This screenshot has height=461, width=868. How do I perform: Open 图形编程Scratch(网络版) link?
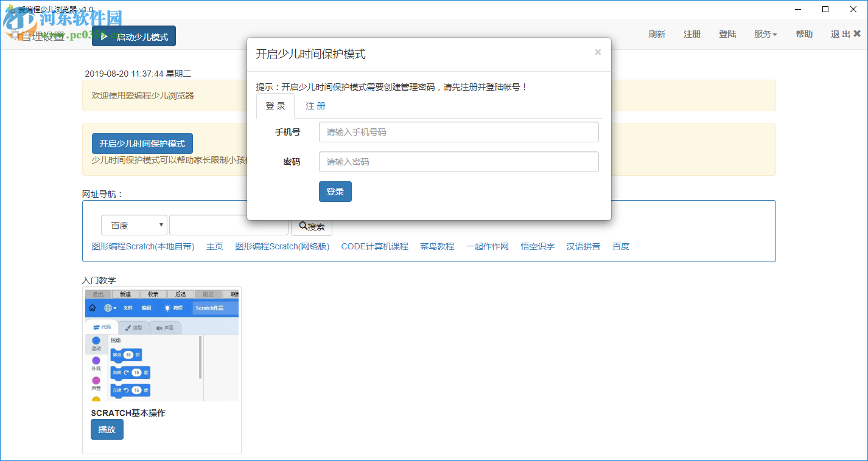282,246
